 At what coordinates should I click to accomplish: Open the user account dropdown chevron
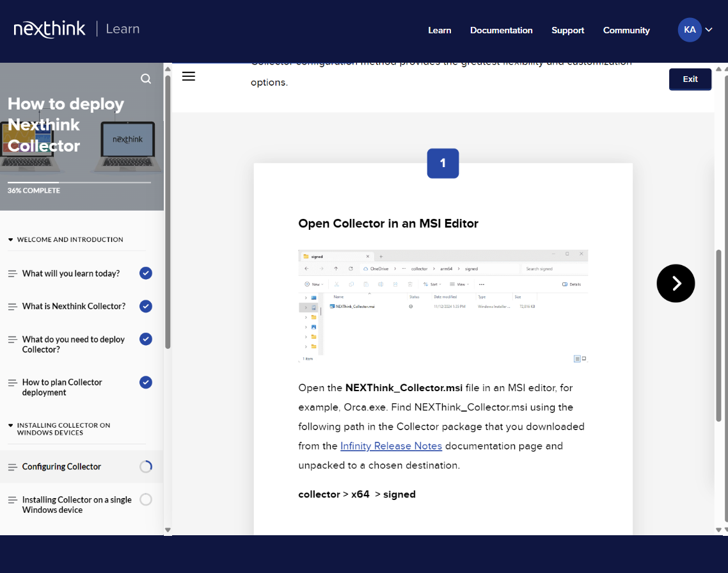pyautogui.click(x=709, y=30)
